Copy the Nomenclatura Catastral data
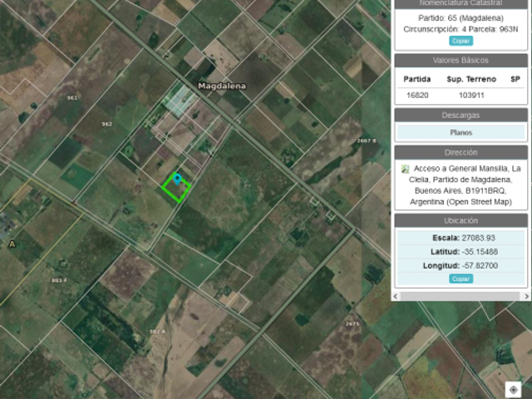This screenshot has height=399, width=532. (461, 41)
